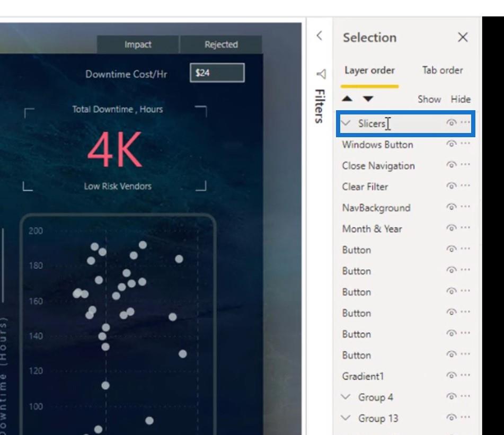Open more options for Month & Year
The height and width of the screenshot is (435, 504).
tap(465, 228)
